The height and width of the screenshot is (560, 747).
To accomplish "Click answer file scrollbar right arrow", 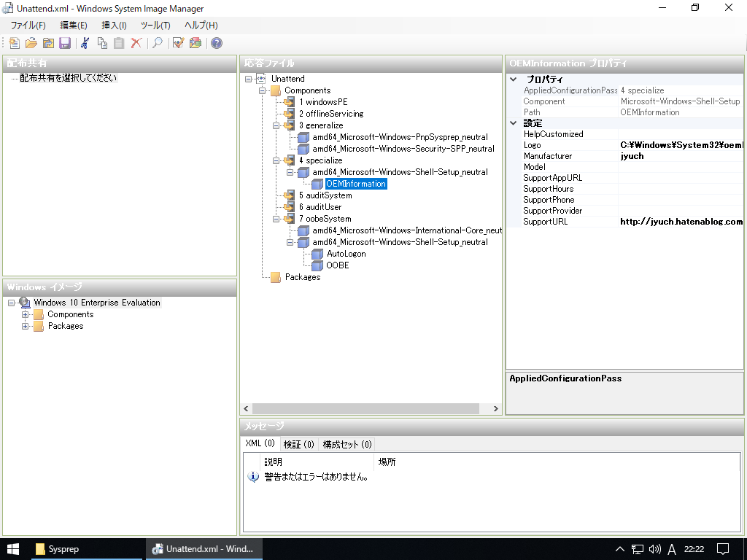I will click(x=495, y=408).
